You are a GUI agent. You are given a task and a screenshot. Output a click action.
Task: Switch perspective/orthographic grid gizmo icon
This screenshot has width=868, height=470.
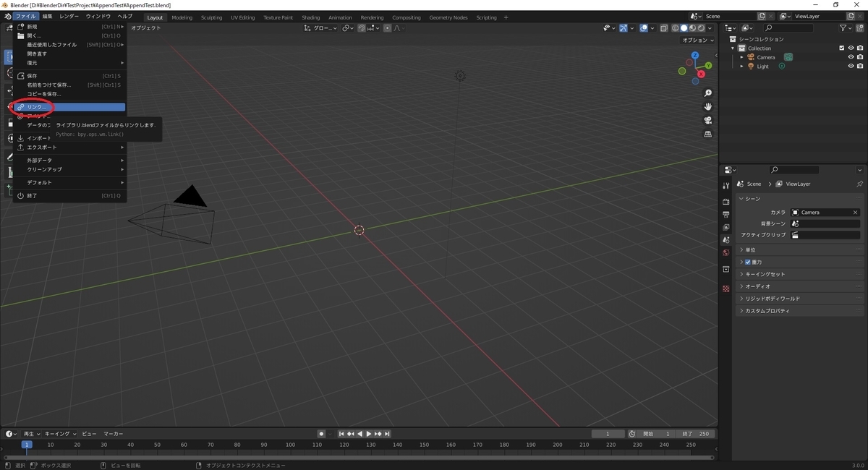click(x=708, y=134)
